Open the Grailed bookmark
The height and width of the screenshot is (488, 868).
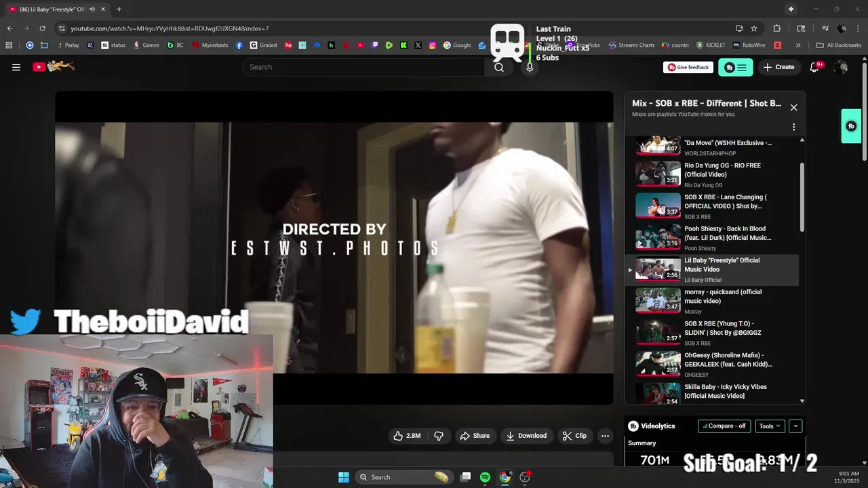(263, 45)
